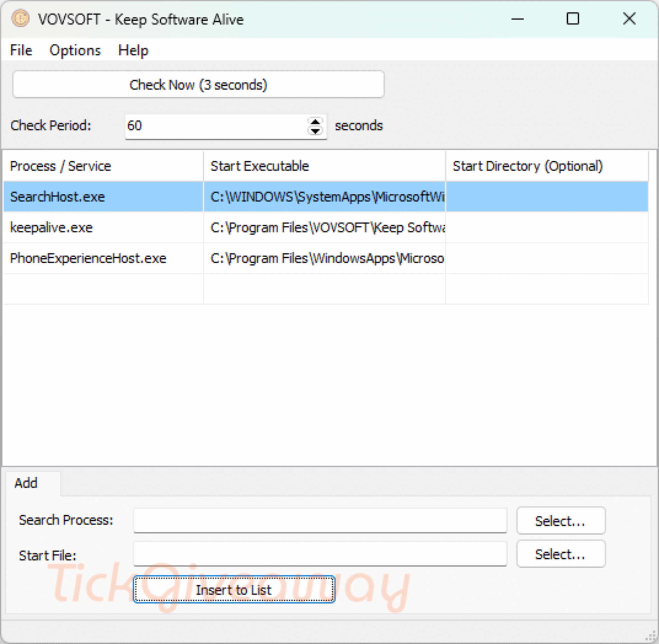Minimize the Keep Software Alive window
Screen dimensions: 659x644
point(517,19)
